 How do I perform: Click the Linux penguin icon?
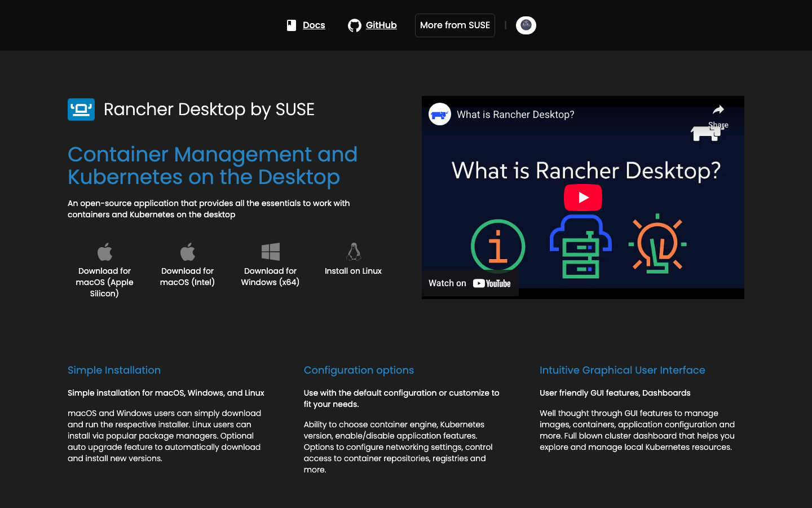pyautogui.click(x=353, y=252)
